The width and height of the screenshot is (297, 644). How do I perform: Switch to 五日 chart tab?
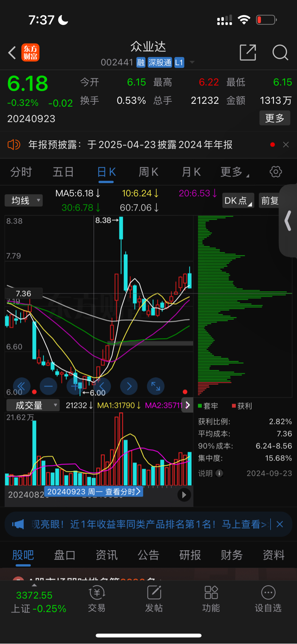coord(63,172)
